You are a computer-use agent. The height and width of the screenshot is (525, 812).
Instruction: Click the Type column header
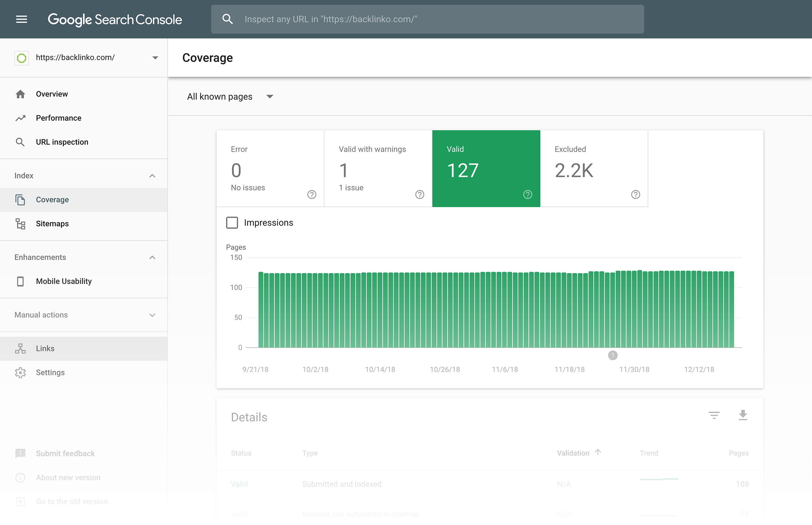[x=310, y=453]
